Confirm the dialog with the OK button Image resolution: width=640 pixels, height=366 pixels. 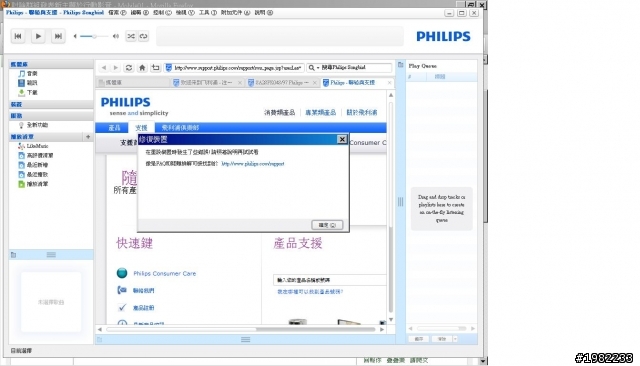[327, 225]
